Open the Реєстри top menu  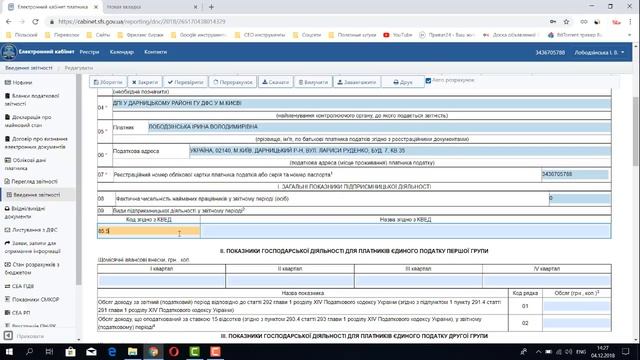coord(89,52)
